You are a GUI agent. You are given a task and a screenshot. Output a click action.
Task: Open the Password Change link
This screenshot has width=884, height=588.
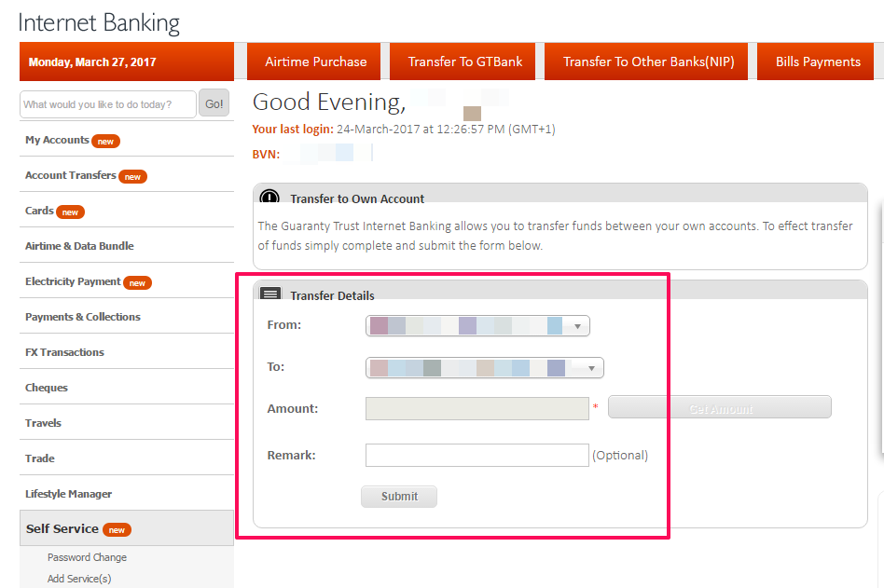(x=87, y=556)
